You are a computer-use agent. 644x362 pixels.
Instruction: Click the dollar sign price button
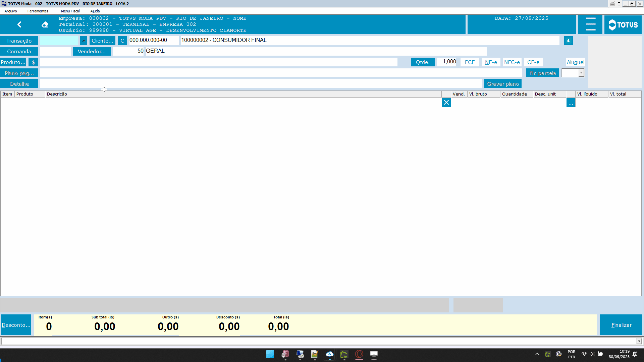click(x=33, y=62)
